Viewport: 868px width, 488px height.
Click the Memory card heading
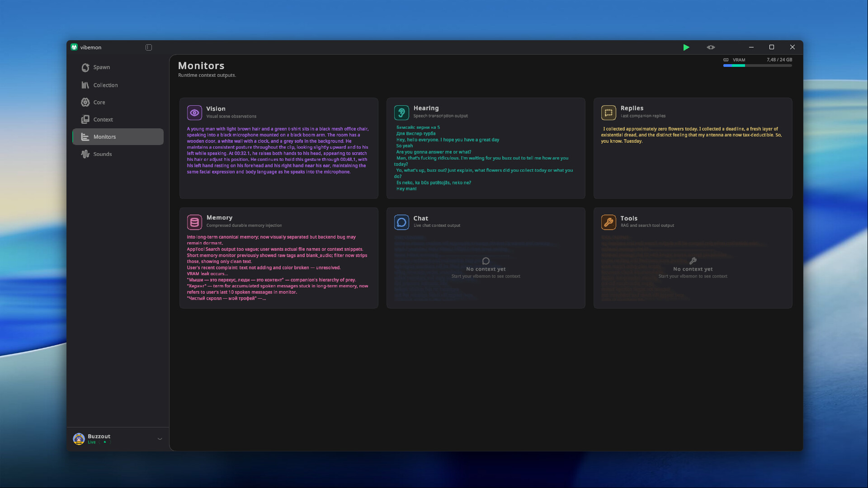coord(219,218)
